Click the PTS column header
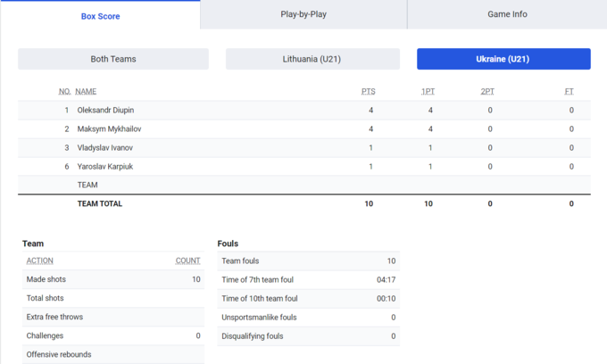607x364 pixels. pos(368,91)
